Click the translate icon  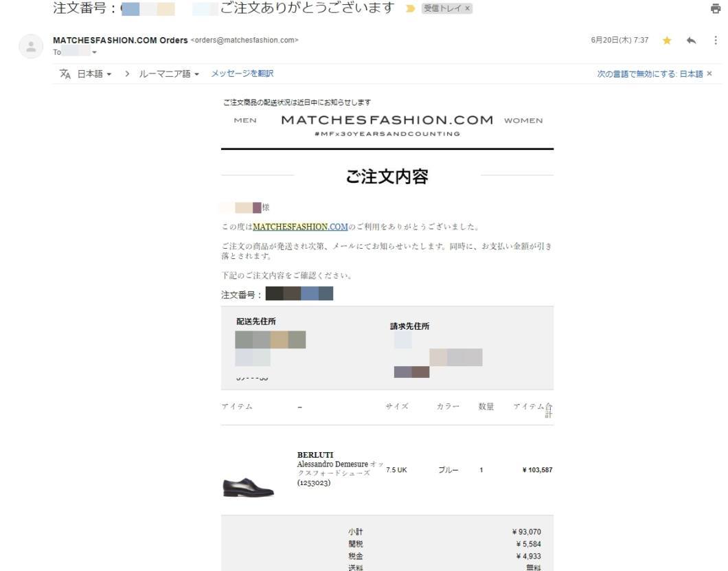coord(65,74)
